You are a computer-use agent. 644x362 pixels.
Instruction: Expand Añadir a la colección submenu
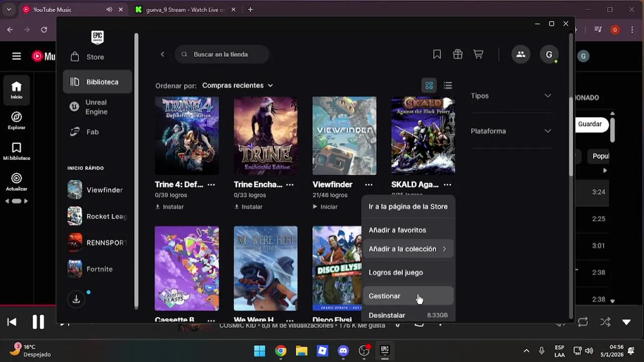click(408, 249)
